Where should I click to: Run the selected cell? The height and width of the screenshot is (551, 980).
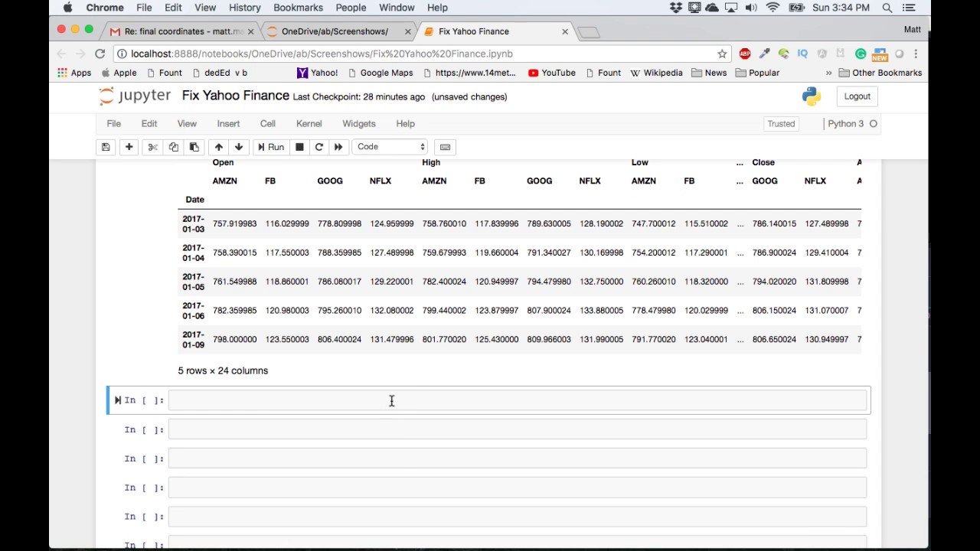pos(271,147)
